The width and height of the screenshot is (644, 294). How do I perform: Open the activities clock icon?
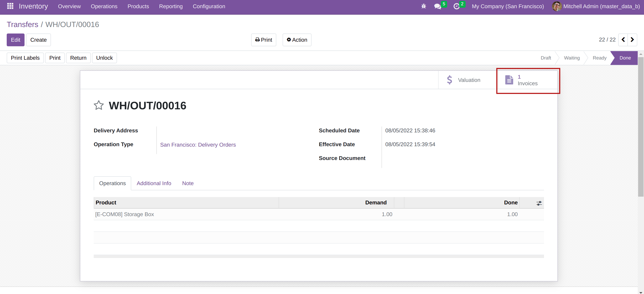pos(456,6)
